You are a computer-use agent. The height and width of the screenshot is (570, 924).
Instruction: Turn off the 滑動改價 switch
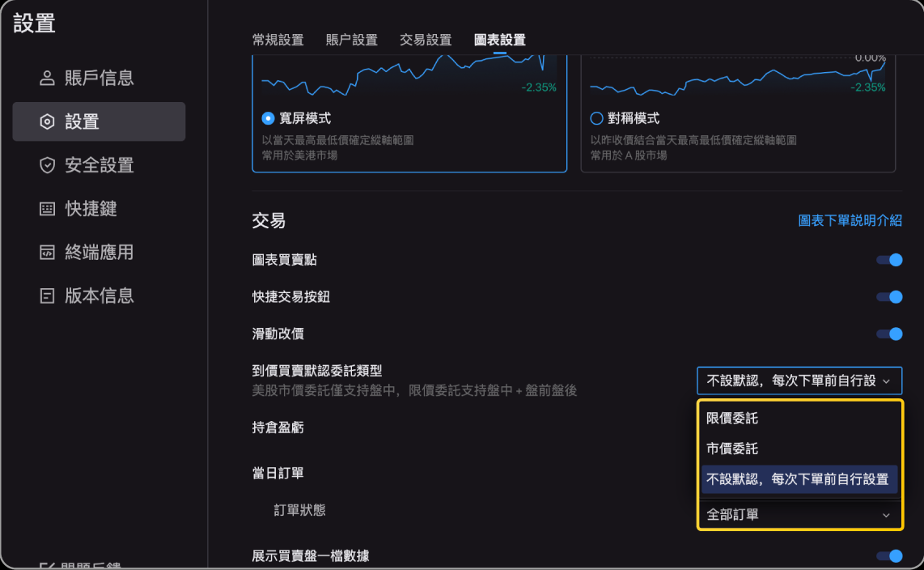[888, 334]
